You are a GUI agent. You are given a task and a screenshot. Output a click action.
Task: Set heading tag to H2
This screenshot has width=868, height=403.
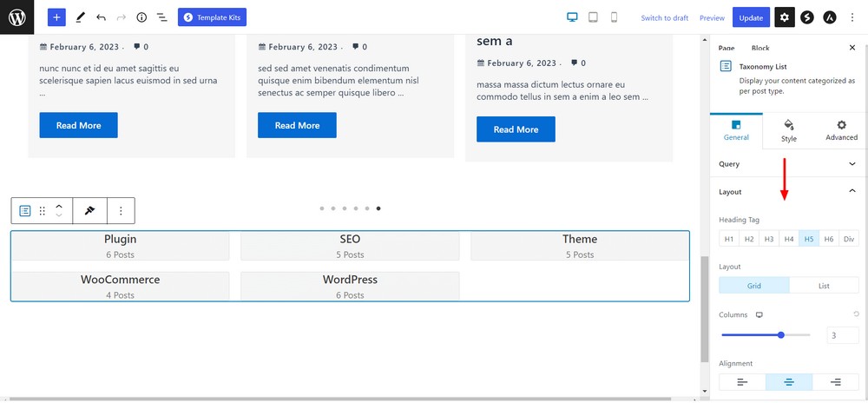click(x=749, y=239)
